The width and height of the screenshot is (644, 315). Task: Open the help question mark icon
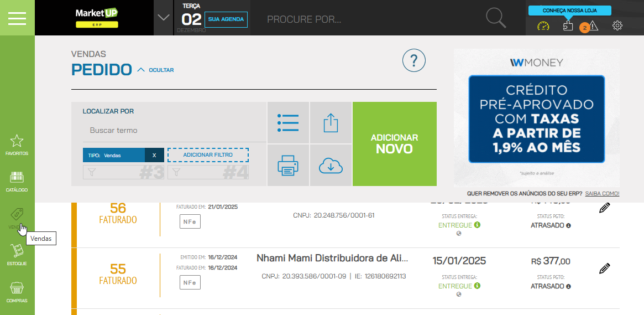tap(413, 60)
